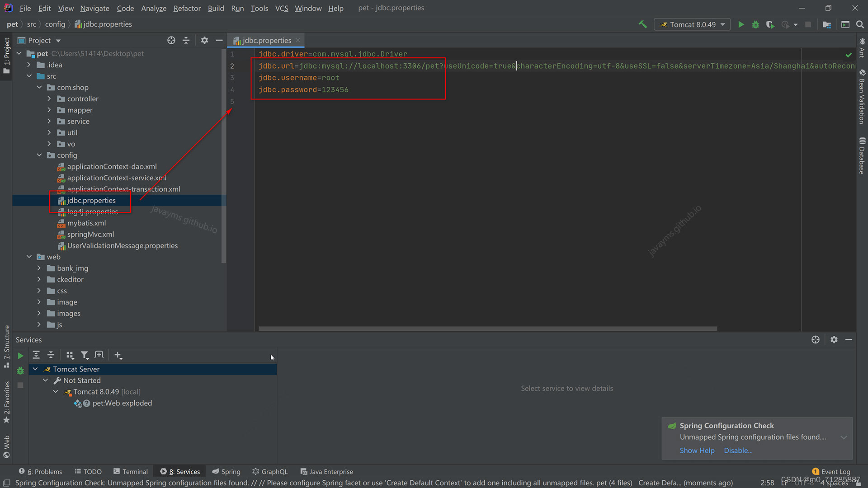The width and height of the screenshot is (868, 488).
Task: Close the jdbc.properties editor tab
Action: (x=298, y=40)
